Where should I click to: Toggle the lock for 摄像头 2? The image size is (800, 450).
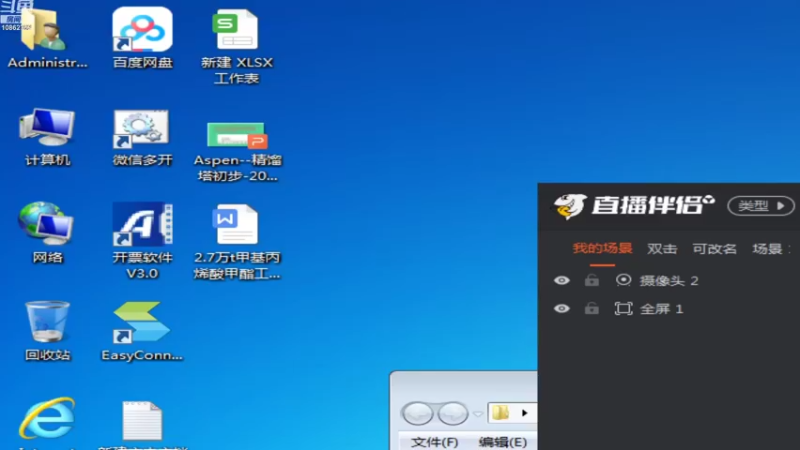coord(592,280)
